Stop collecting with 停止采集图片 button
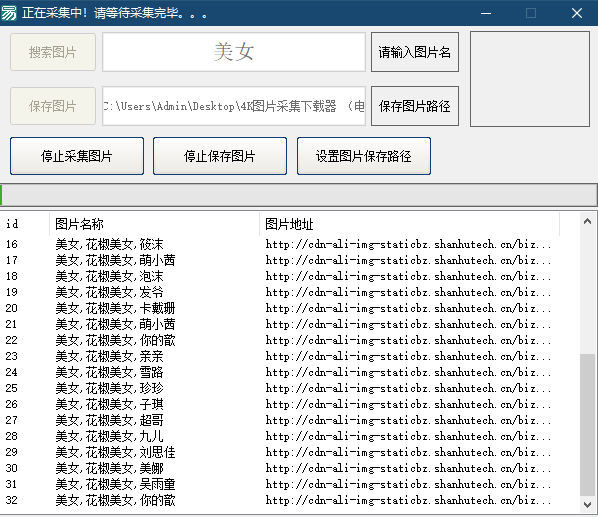The height and width of the screenshot is (517, 598). point(77,156)
